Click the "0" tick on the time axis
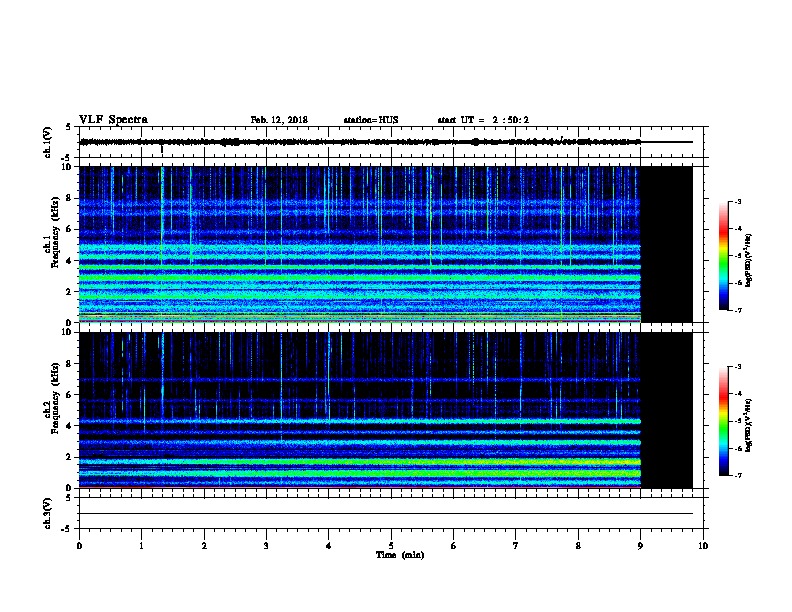This screenshot has width=792, height=612. [79, 546]
